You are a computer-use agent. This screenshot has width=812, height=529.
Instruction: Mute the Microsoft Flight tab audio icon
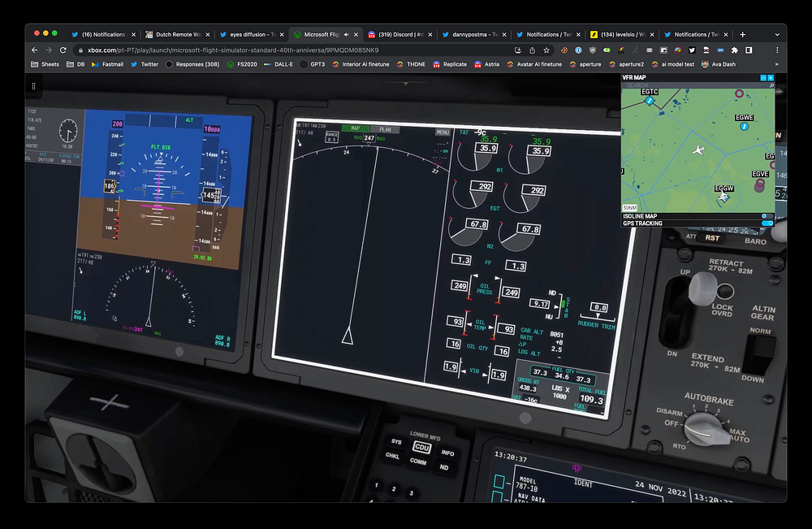[x=346, y=35]
